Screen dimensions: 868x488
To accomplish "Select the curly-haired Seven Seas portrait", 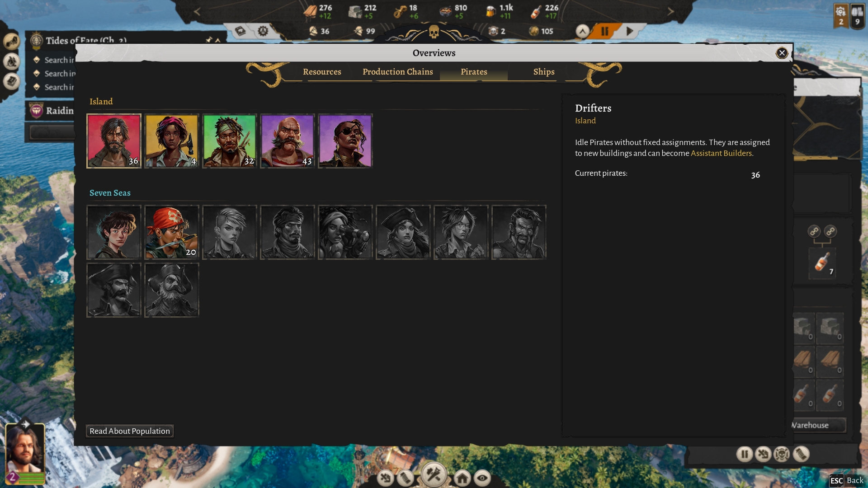I will (114, 232).
